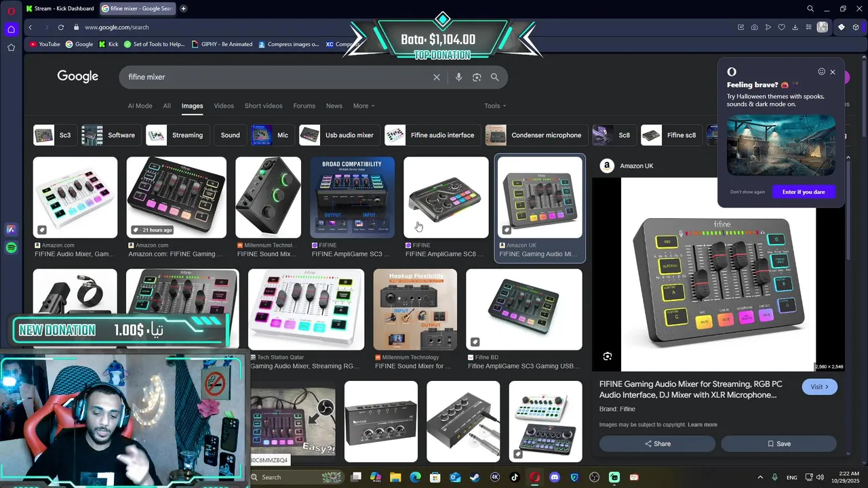Click Don't show again link
Image resolution: width=868 pixels, height=488 pixels.
(x=747, y=192)
